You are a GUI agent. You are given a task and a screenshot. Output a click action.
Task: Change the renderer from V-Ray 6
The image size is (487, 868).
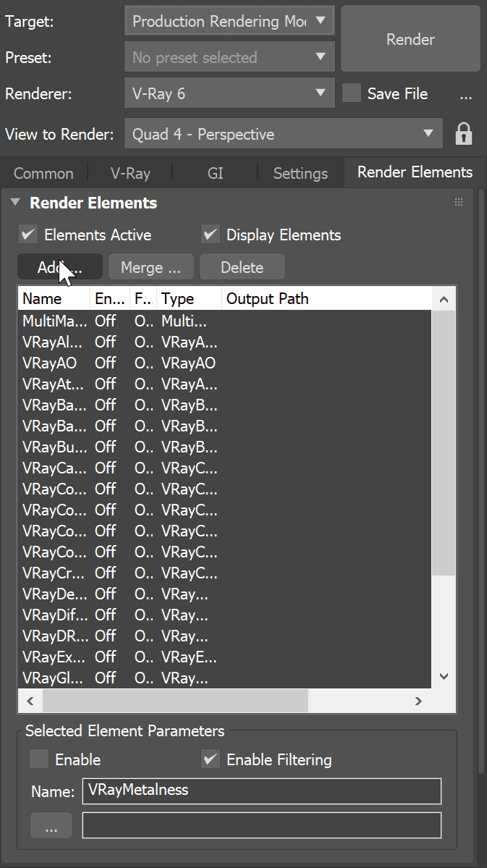point(321,93)
